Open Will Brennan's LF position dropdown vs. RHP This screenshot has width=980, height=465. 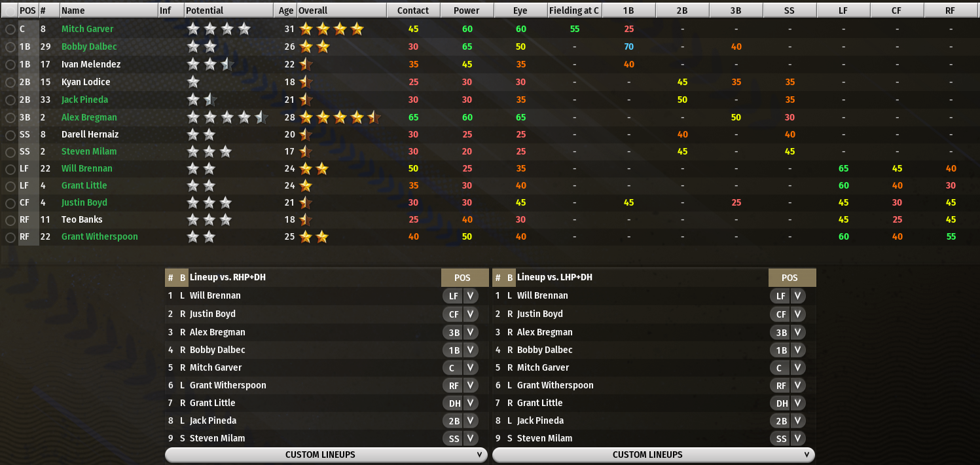pyautogui.click(x=460, y=296)
